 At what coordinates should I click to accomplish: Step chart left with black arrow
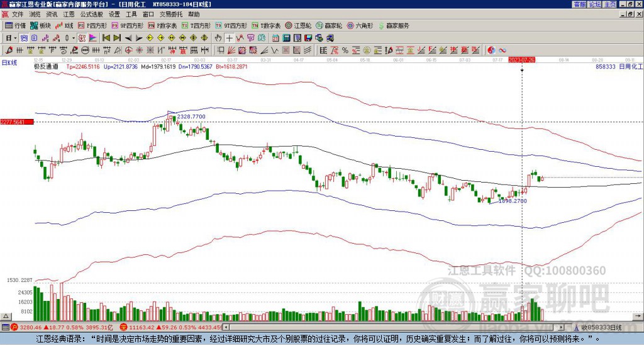[128, 38]
